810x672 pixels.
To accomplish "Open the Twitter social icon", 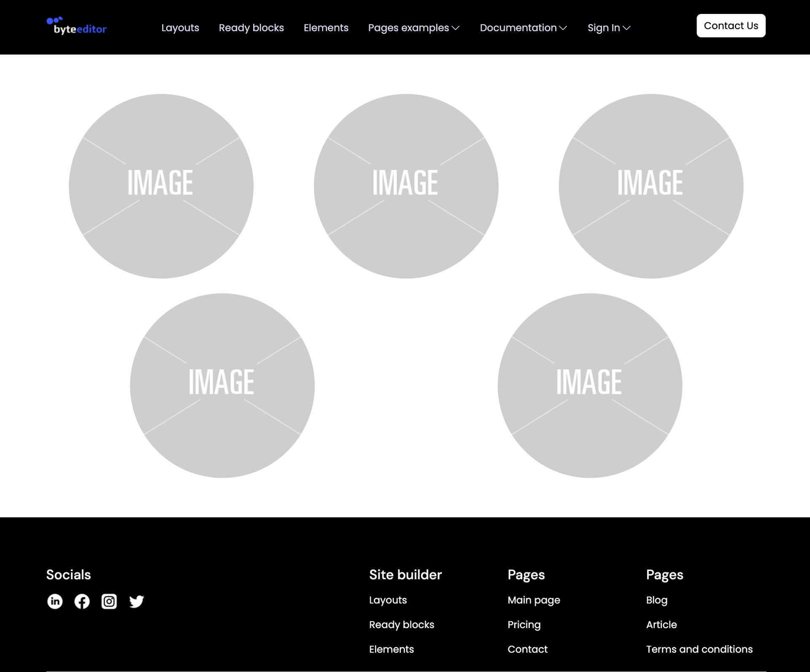I will tap(136, 601).
